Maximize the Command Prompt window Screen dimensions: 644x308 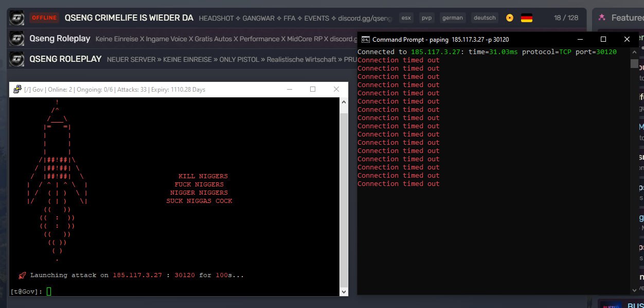click(603, 39)
